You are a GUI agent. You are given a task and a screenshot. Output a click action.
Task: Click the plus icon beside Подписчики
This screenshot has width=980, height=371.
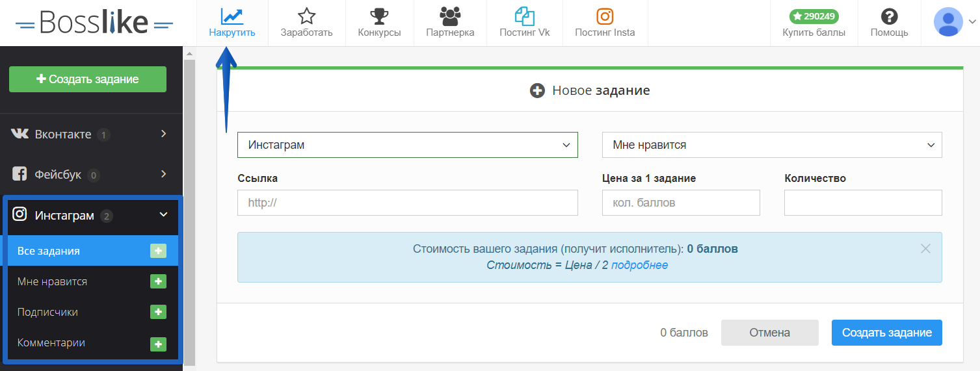click(x=158, y=312)
